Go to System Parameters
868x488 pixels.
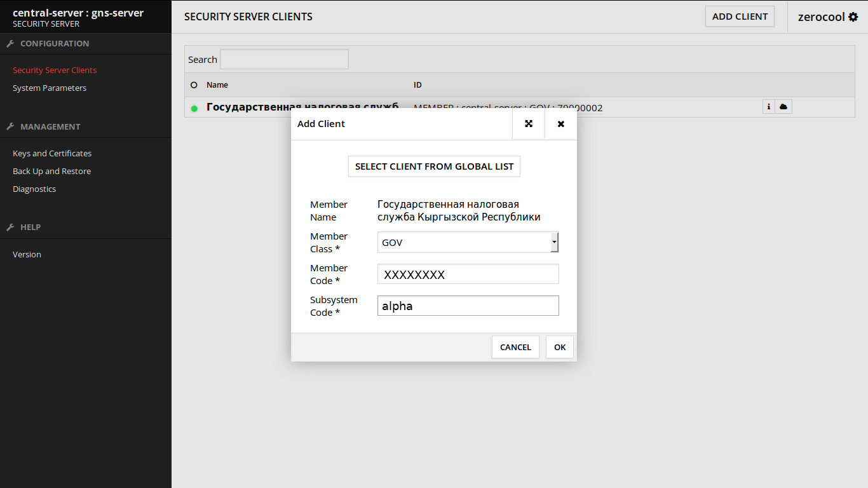click(x=50, y=88)
